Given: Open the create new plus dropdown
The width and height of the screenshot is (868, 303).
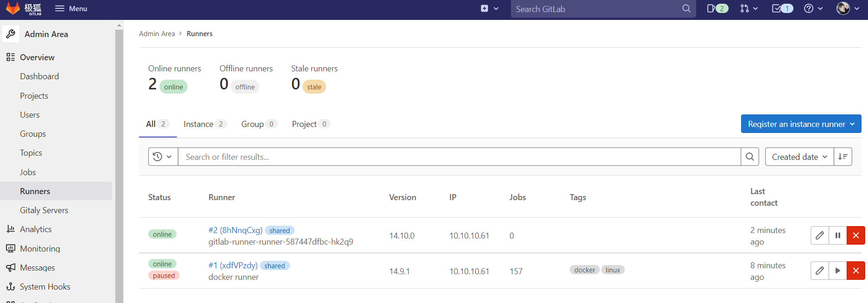Looking at the screenshot, I should tap(490, 8).
